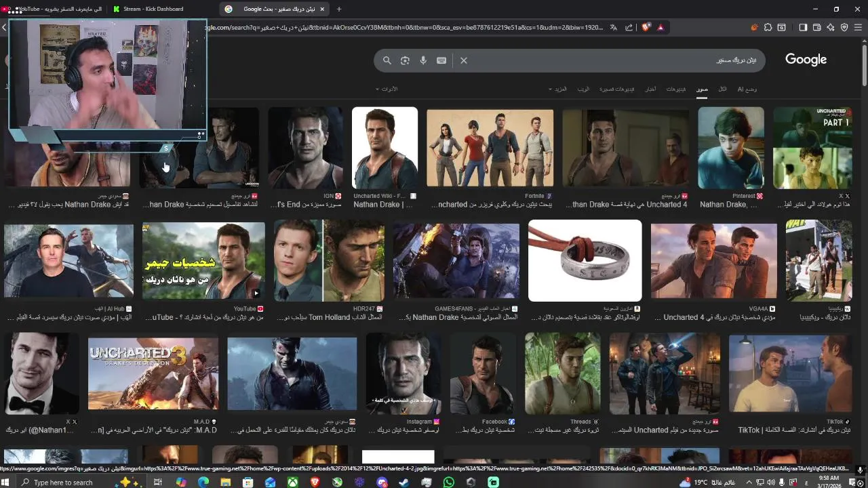Toggle the browser sidebar panel
This screenshot has height=488, width=868.
pyautogui.click(x=803, y=27)
